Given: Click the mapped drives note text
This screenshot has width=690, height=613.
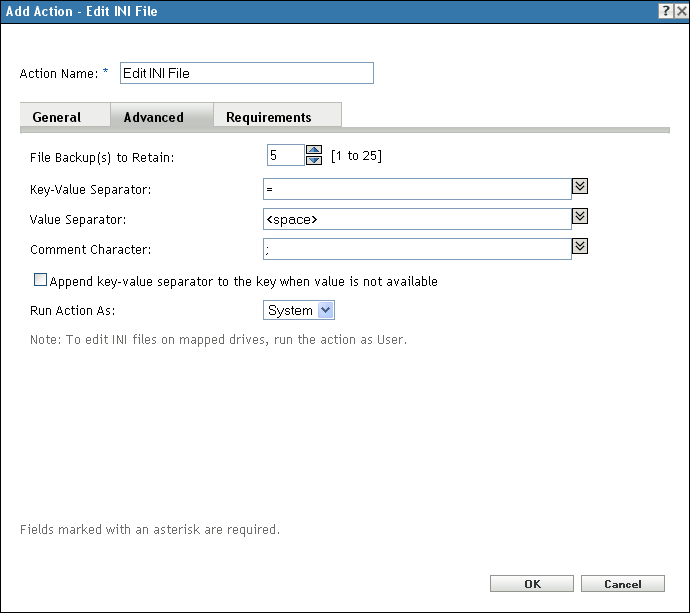Looking at the screenshot, I should coord(218,340).
